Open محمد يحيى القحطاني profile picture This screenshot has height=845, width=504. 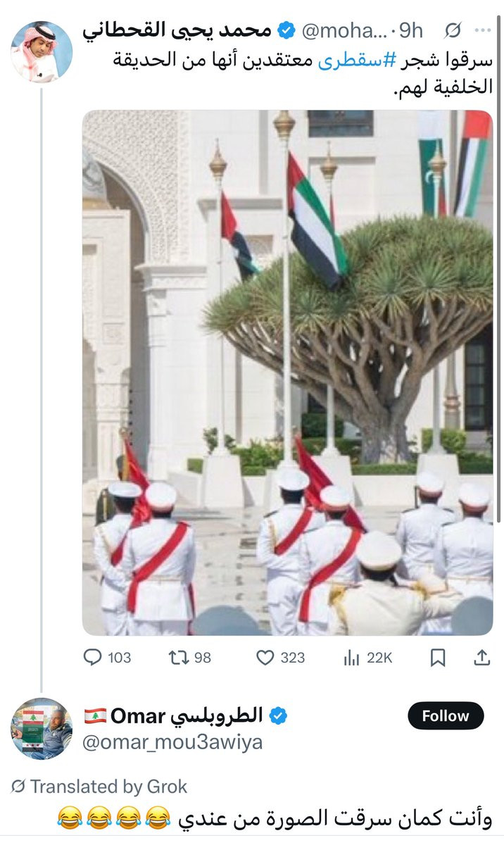[42, 52]
